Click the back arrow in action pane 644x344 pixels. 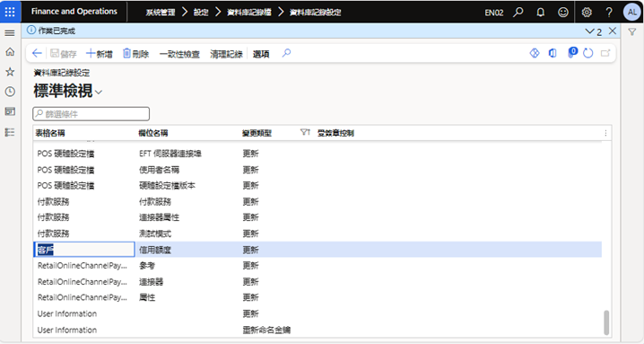pyautogui.click(x=37, y=54)
